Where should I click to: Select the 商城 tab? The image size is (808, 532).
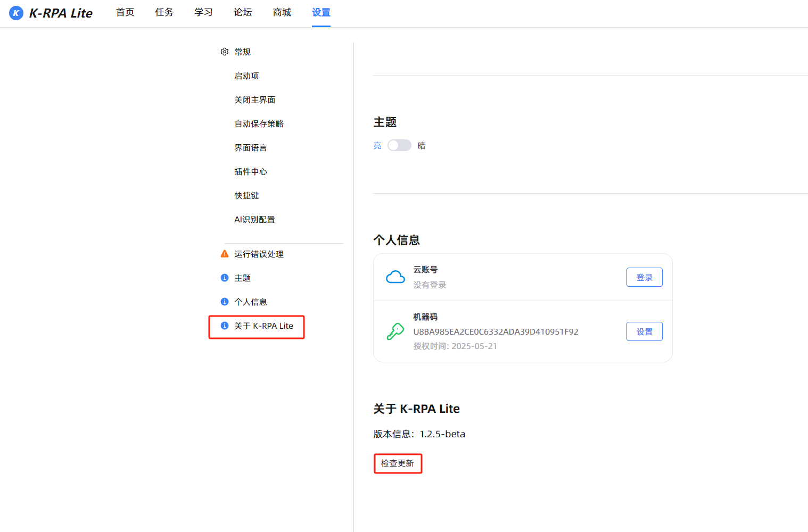[282, 12]
